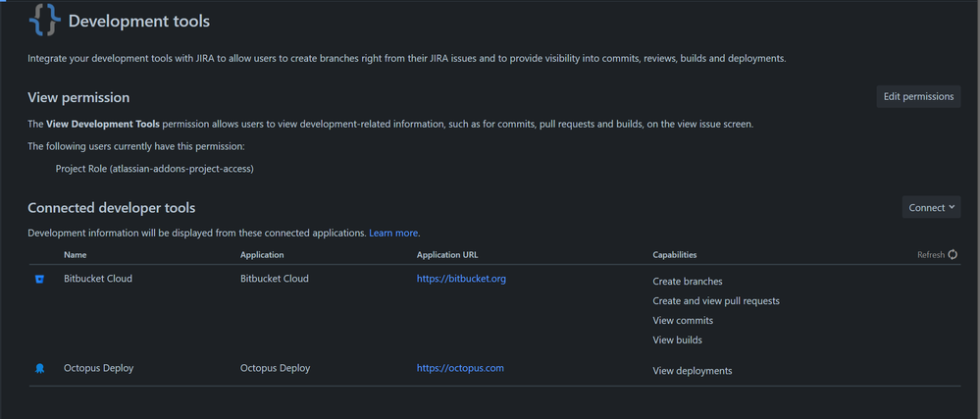980x419 pixels.
Task: Click the Connected developer tools heading
Action: [111, 208]
